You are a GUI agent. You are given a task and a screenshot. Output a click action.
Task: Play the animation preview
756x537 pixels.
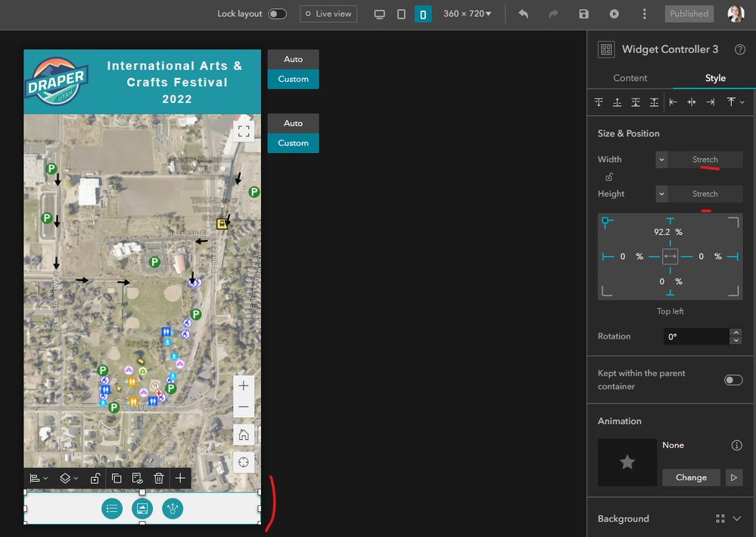[x=734, y=478]
